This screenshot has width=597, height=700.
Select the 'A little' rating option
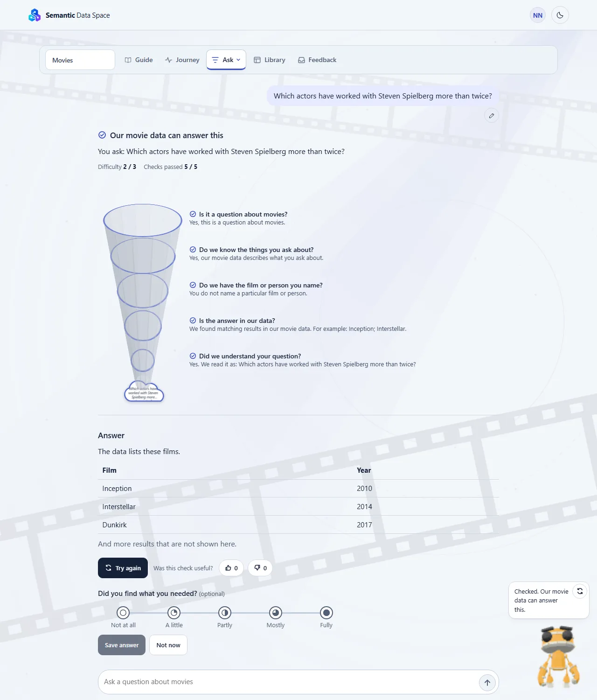point(174,613)
